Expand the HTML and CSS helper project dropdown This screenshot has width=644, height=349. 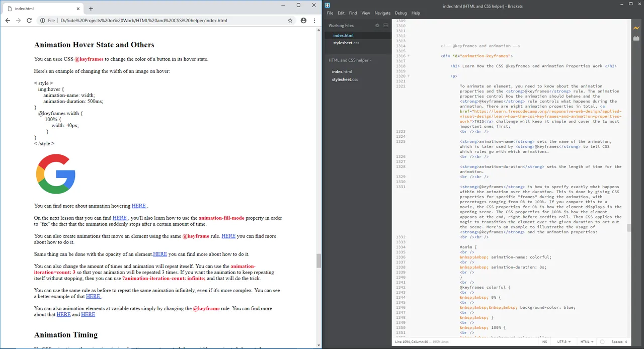pyautogui.click(x=350, y=60)
